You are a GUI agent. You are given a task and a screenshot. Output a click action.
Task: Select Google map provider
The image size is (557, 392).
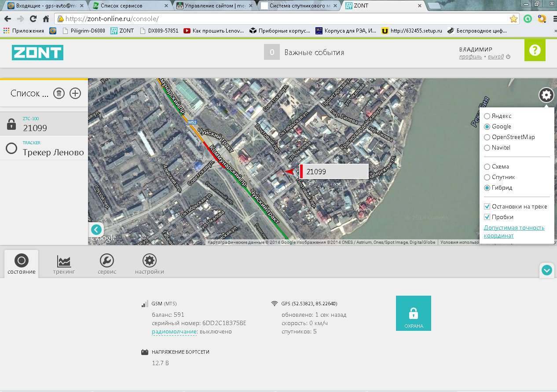click(498, 127)
